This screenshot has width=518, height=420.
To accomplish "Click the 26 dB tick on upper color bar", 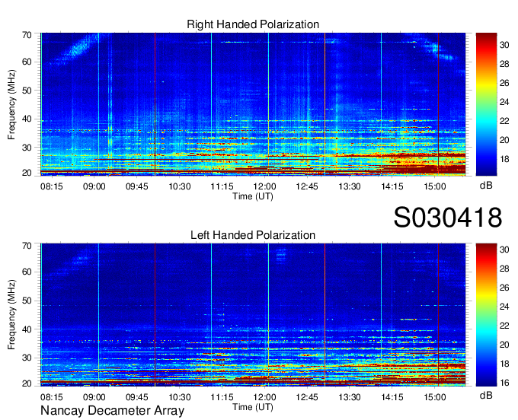I will pos(504,83).
